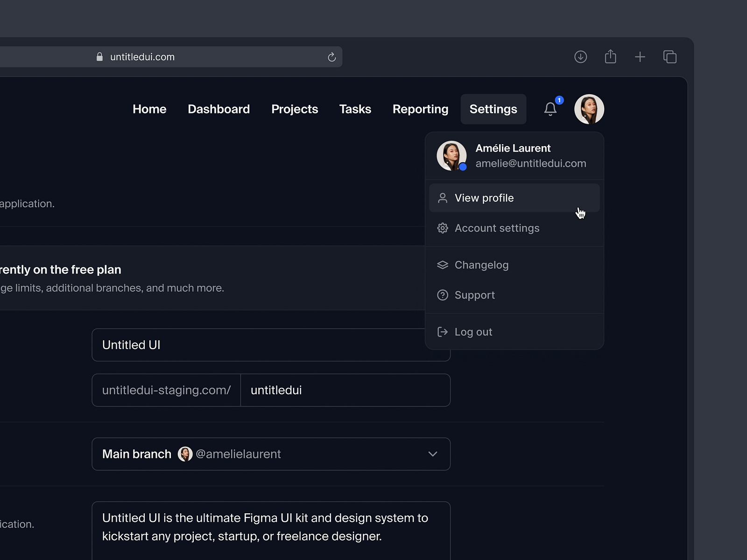Click the Log out arrow icon

(442, 331)
